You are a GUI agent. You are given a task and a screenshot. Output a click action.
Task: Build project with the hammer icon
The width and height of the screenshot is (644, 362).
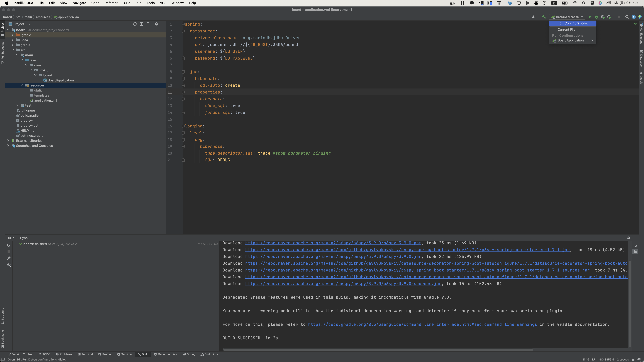click(544, 17)
